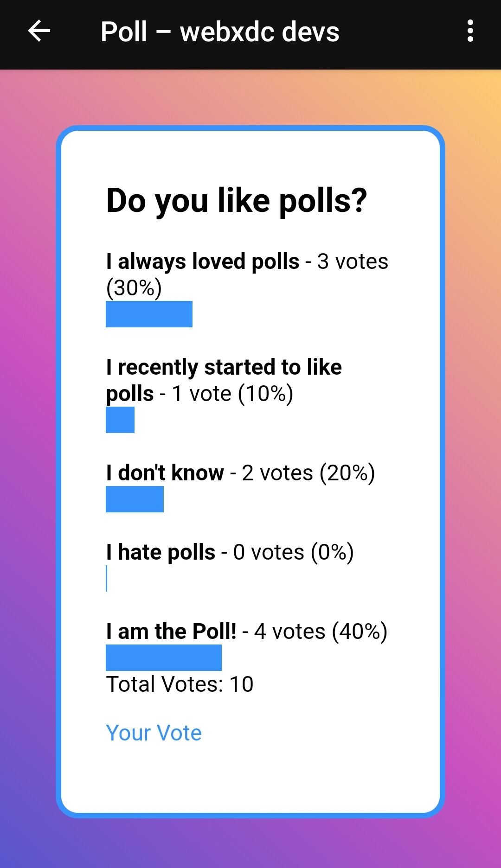Screen dimensions: 501x868
Task: Tap the 'Poll – webxdc devs' title
Action: [220, 32]
